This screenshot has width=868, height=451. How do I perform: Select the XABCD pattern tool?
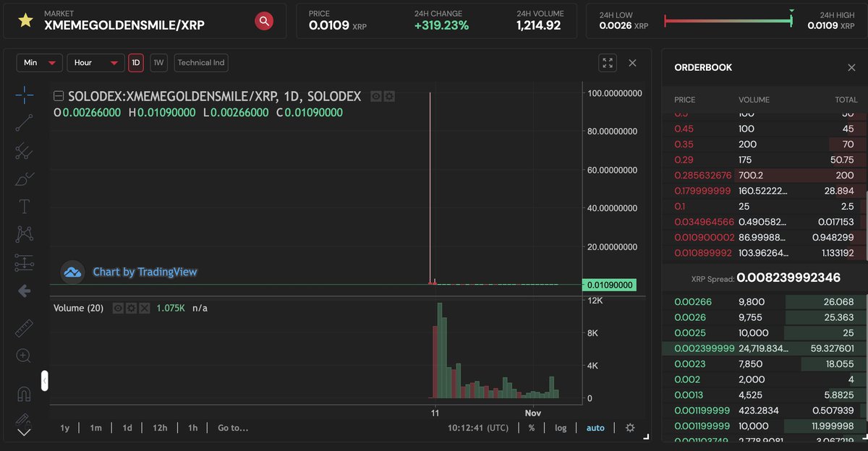[24, 234]
